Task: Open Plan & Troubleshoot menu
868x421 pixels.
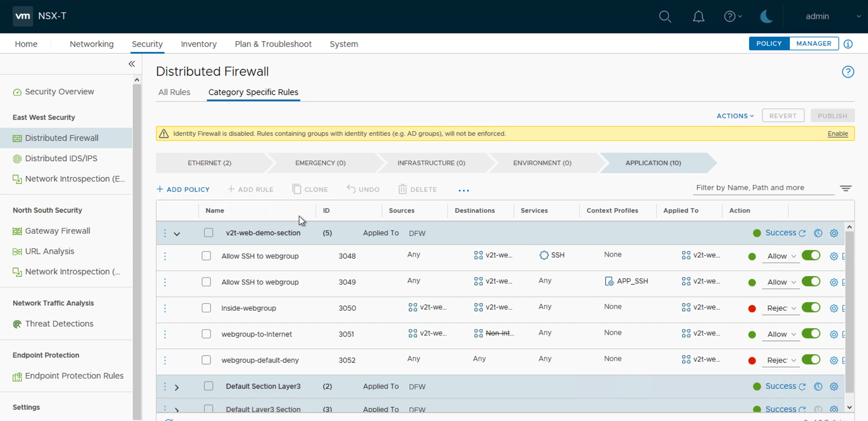Action: click(x=273, y=44)
